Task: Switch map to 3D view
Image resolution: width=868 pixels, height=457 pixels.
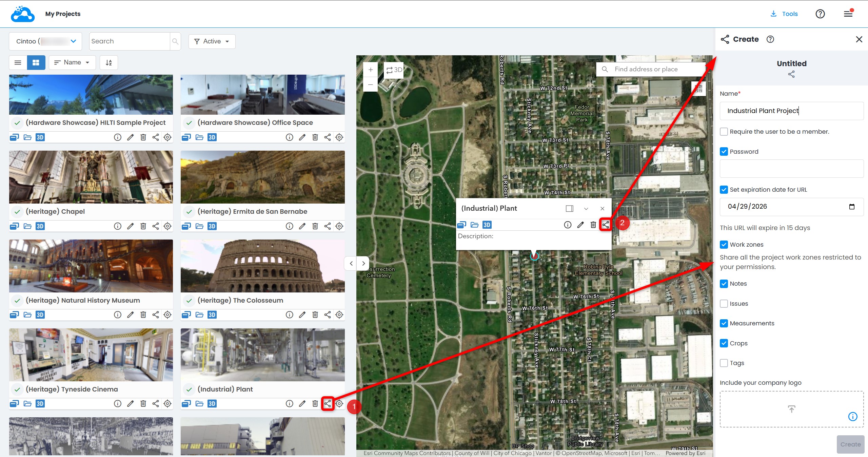Action: click(x=394, y=70)
